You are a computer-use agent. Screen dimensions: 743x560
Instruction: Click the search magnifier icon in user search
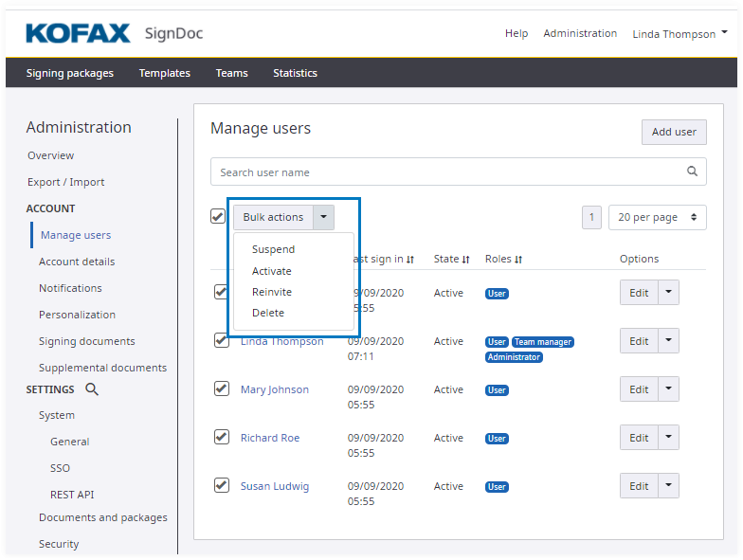click(x=692, y=172)
